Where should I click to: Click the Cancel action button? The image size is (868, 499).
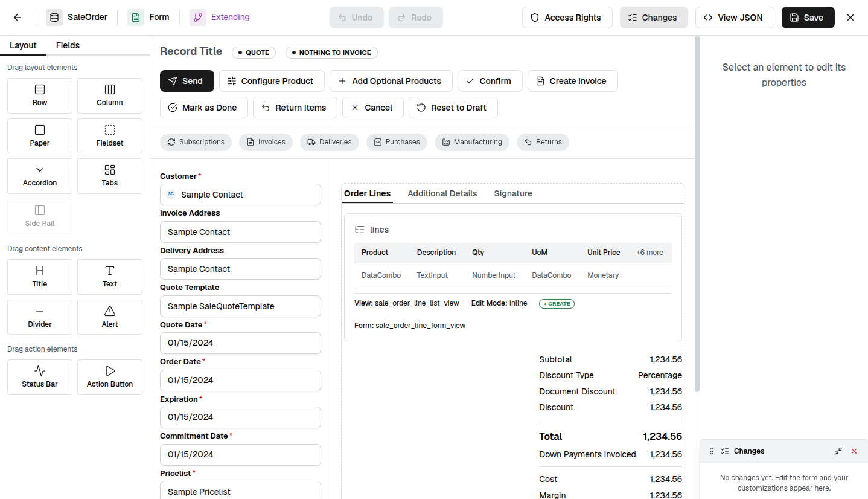(373, 108)
